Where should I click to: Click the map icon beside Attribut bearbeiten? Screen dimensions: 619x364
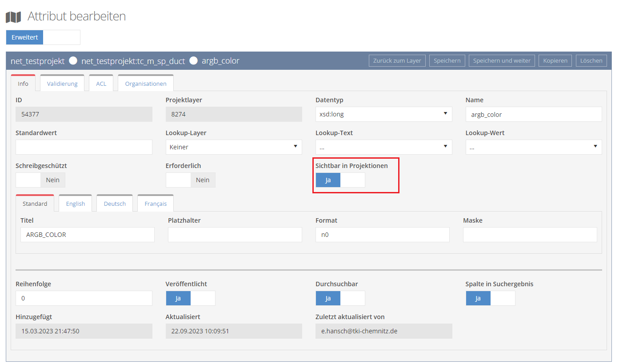click(x=13, y=17)
